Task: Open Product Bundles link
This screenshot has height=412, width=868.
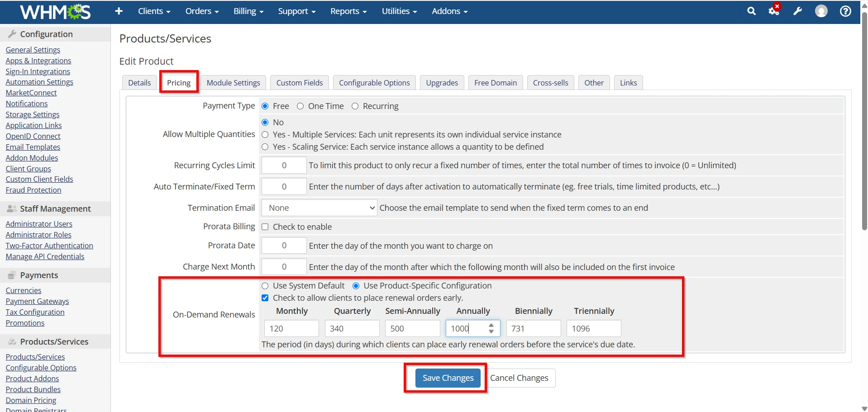Action: point(33,389)
